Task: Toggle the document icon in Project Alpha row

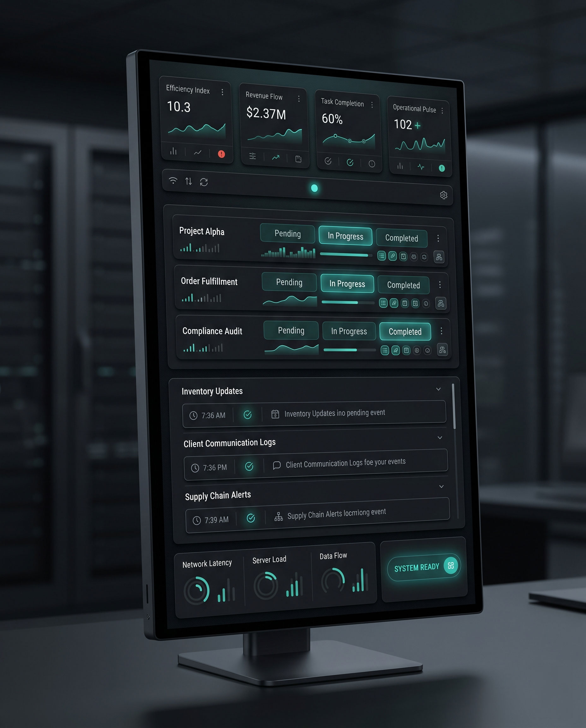Action: tap(404, 257)
